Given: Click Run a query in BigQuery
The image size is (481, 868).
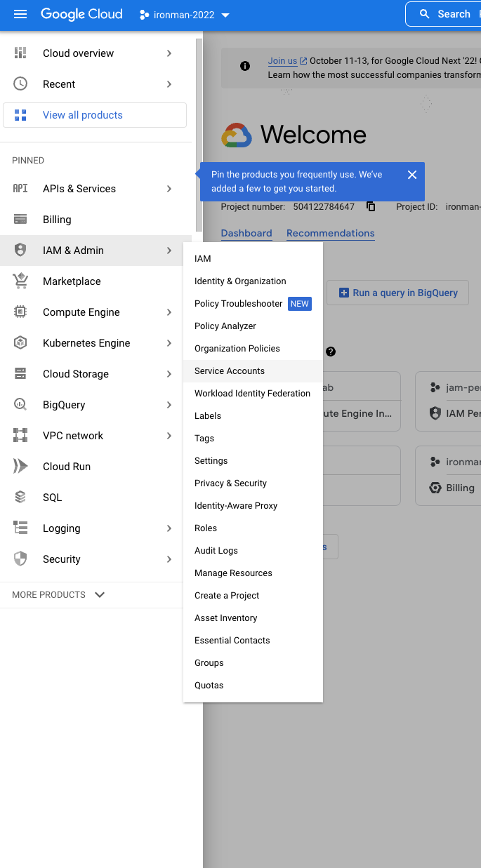Looking at the screenshot, I should 398,293.
